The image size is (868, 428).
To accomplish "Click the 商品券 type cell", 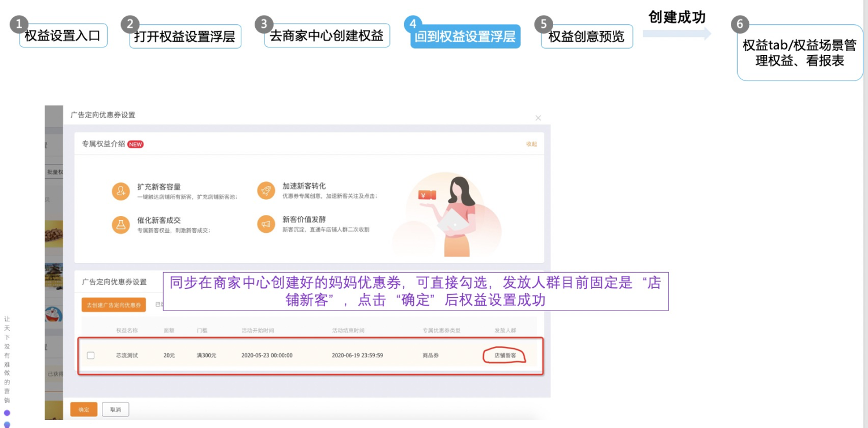I will 431,355.
